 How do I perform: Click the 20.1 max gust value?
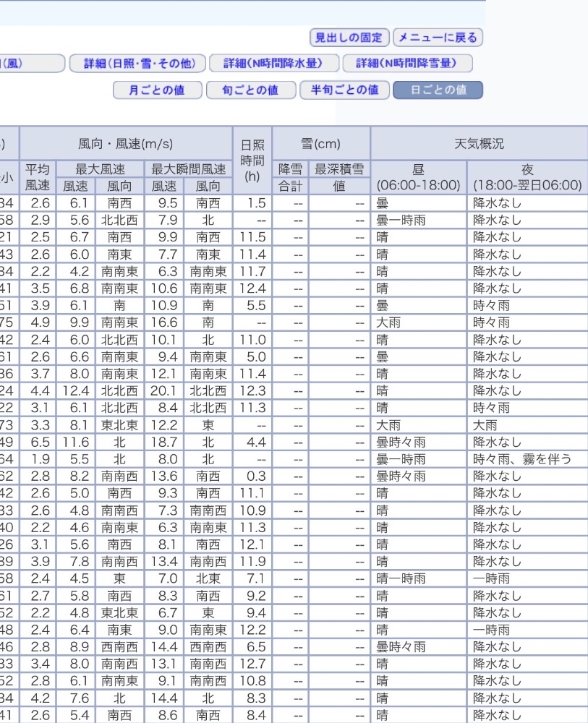tap(166, 391)
